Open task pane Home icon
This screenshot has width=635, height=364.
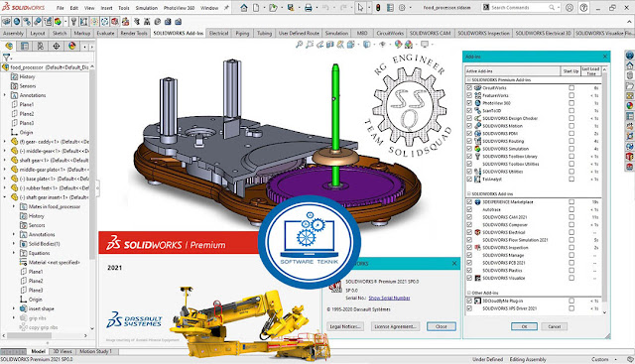click(x=630, y=65)
